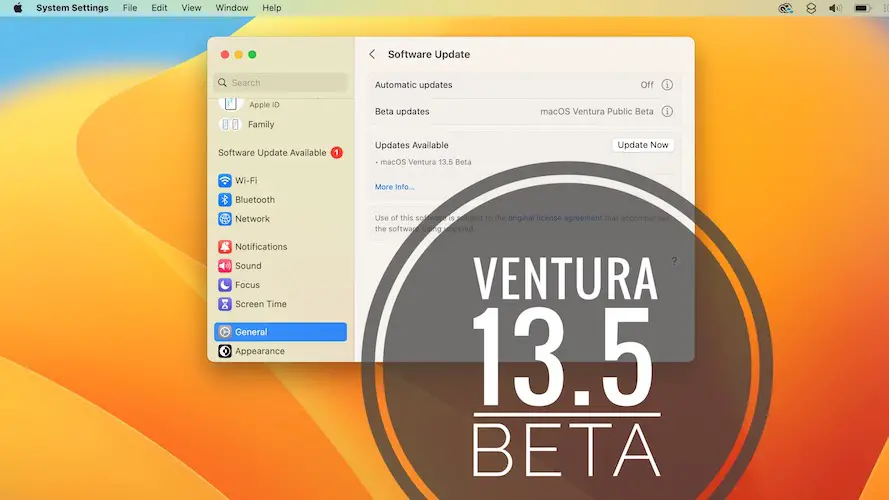This screenshot has width=889, height=500.
Task: Go to Notifications settings
Action: (x=260, y=247)
